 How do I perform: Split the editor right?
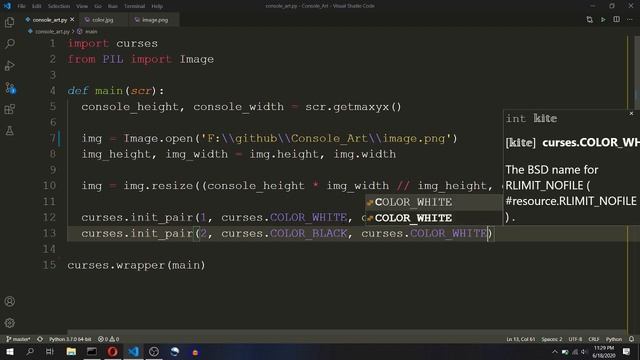pyautogui.click(x=616, y=20)
